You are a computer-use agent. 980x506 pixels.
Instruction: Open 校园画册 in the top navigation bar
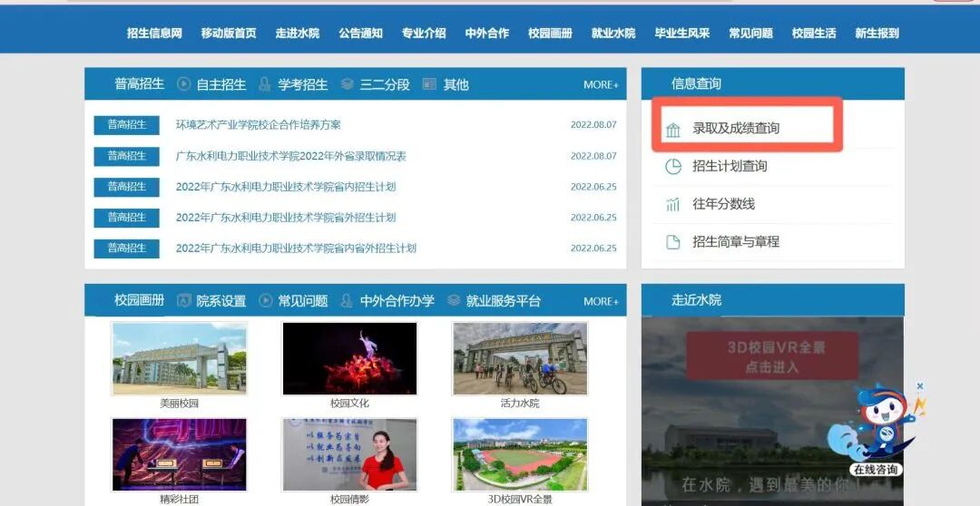pos(550,34)
